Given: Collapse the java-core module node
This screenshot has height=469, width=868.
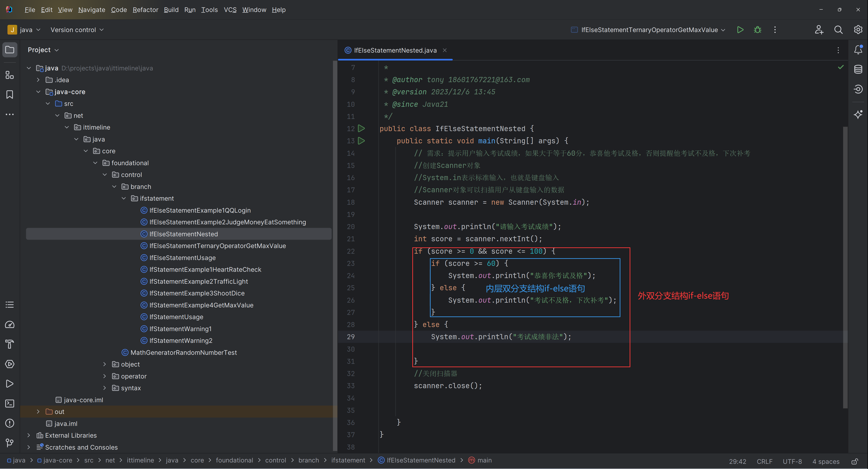Looking at the screenshot, I should point(38,92).
